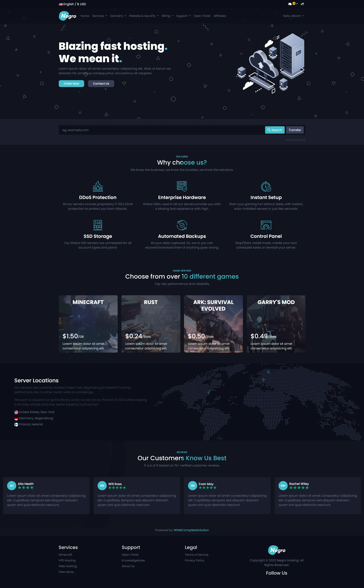Click the SSD Storage chip icon
Viewport: 364px width, 588px height.
point(98,225)
